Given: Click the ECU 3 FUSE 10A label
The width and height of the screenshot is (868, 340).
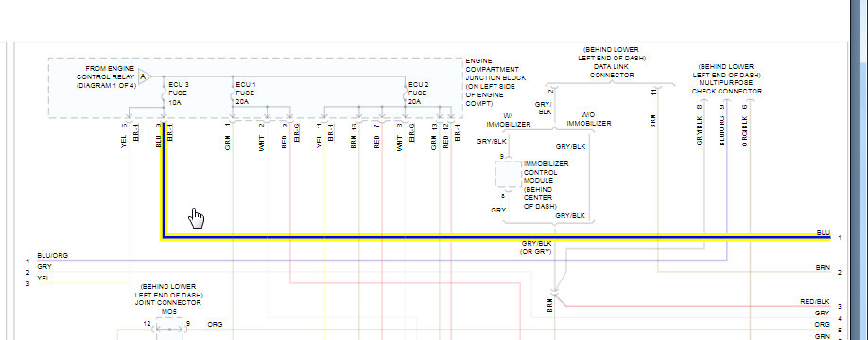Looking at the screenshot, I should click(x=178, y=93).
